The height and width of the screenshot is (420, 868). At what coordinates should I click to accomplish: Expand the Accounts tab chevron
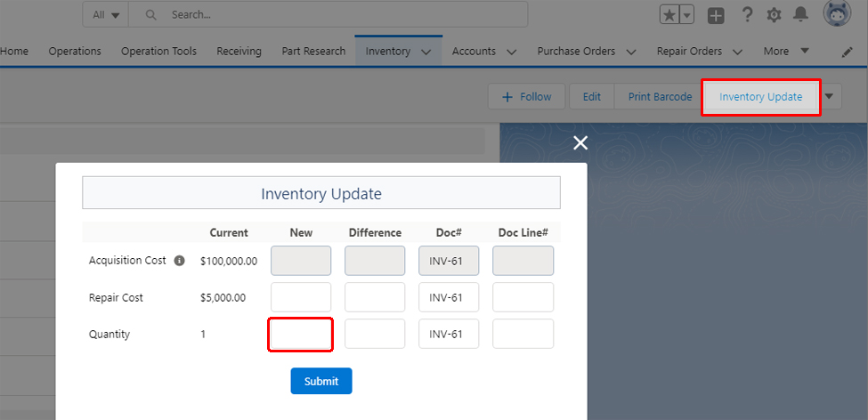click(511, 52)
